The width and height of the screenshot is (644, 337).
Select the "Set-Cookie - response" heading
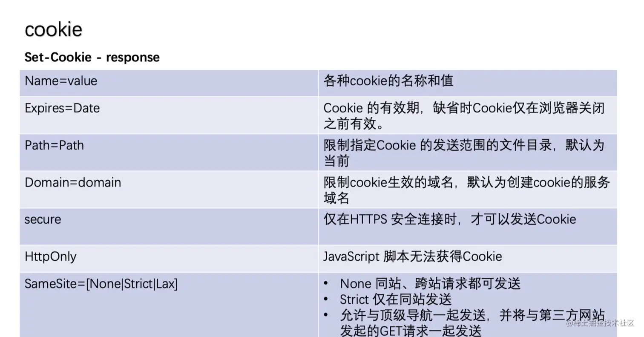point(92,57)
